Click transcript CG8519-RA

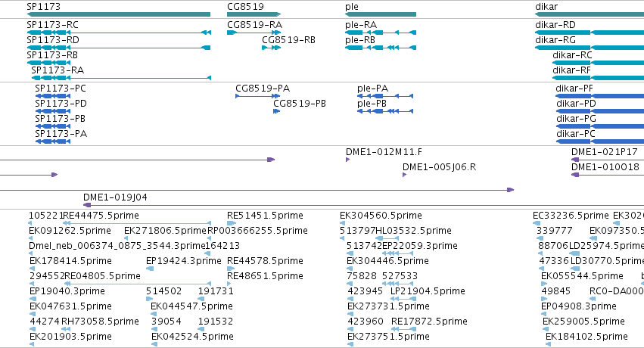tap(254, 25)
